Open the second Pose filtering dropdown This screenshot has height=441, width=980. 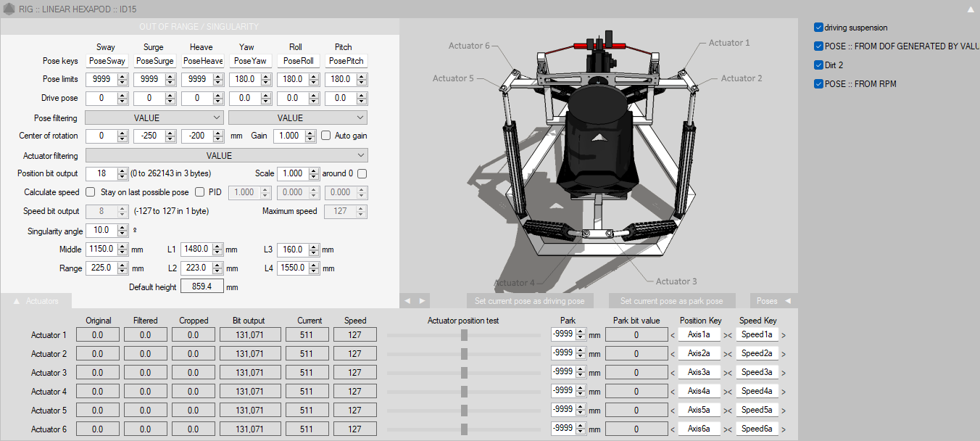(x=297, y=118)
